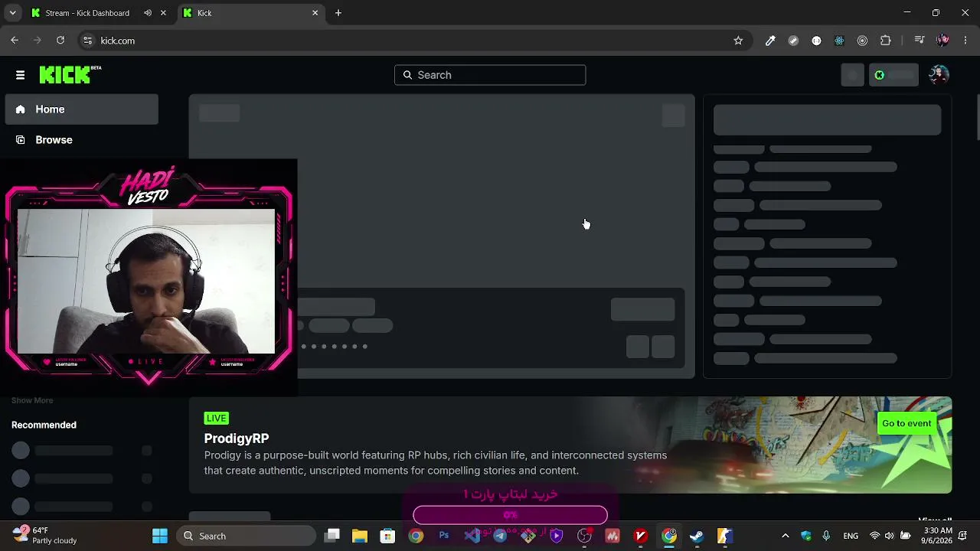Reload the Kick page
The width and height of the screenshot is (980, 551).
(x=60, y=41)
